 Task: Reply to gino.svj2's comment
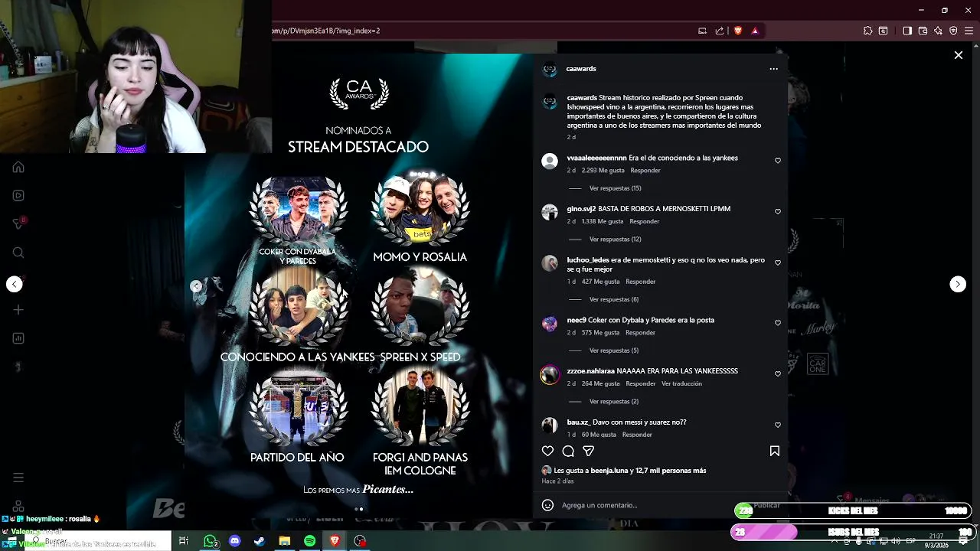644,222
